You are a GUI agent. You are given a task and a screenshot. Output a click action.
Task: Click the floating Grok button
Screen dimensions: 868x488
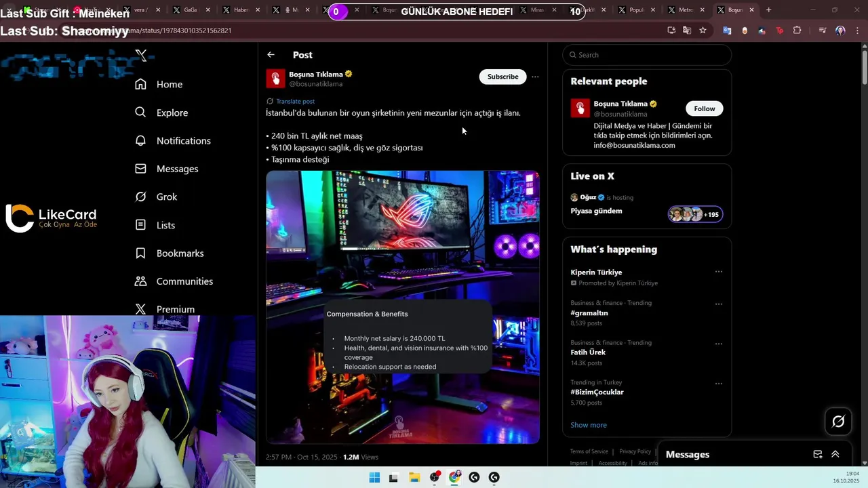[838, 422]
